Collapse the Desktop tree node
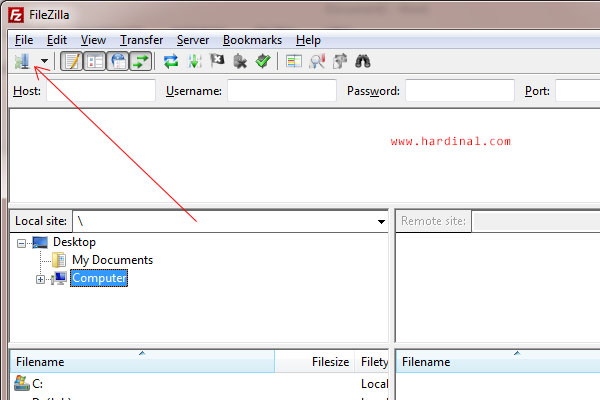The height and width of the screenshot is (400, 600). [22, 243]
